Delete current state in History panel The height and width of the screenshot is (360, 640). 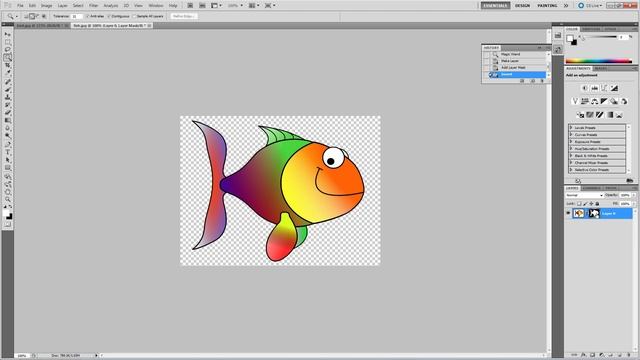(x=542, y=81)
